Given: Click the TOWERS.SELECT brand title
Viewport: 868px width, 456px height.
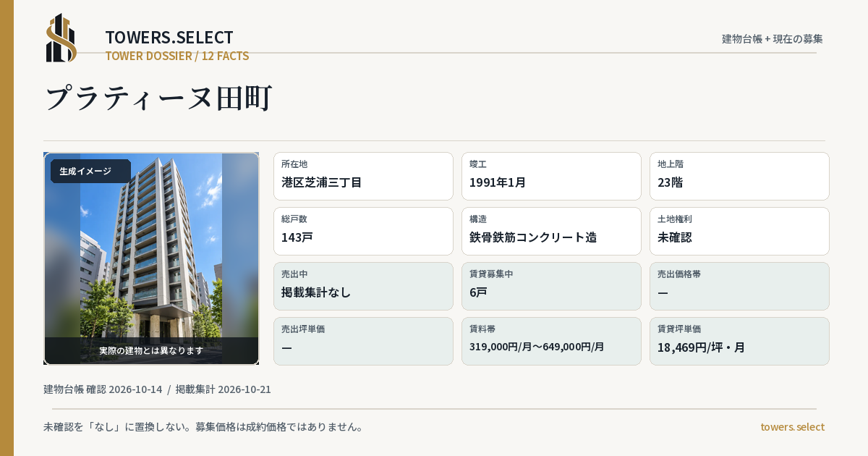Looking at the screenshot, I should (x=169, y=38).
